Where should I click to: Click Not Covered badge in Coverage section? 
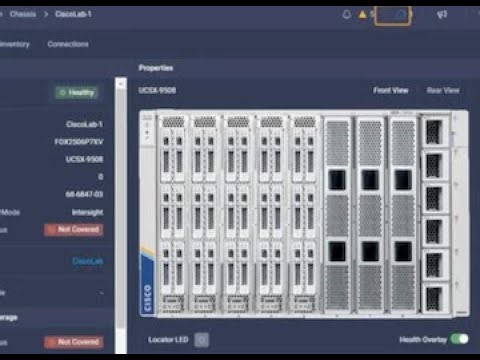click(74, 342)
